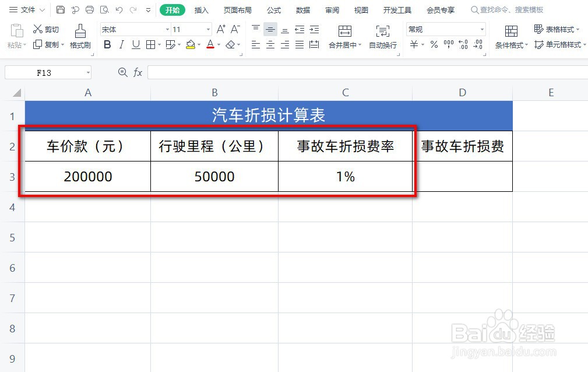Click the fx insert function button
The width and height of the screenshot is (588, 372).
tap(138, 72)
